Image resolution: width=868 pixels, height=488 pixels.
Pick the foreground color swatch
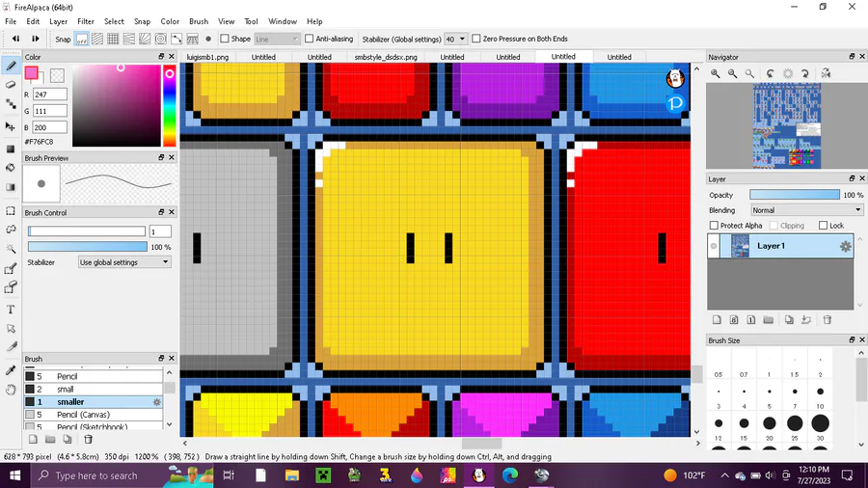pos(32,73)
